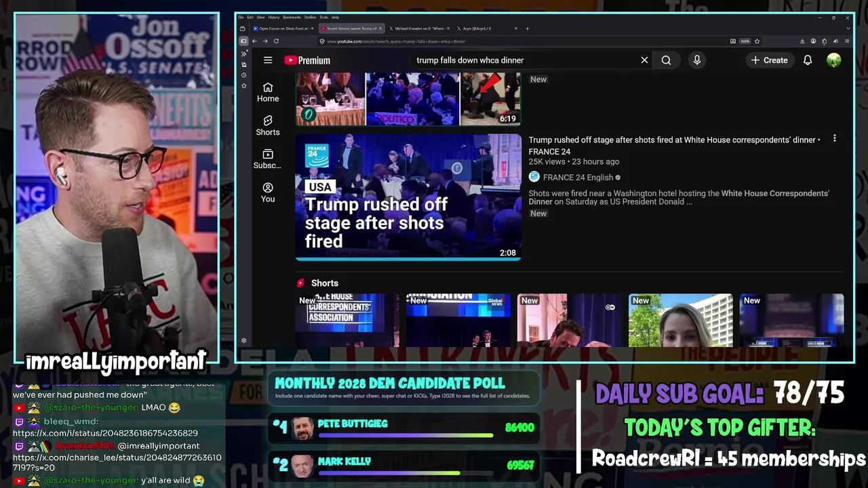Open the browser application hamburger menu
This screenshot has width=868, height=488.
[847, 41]
